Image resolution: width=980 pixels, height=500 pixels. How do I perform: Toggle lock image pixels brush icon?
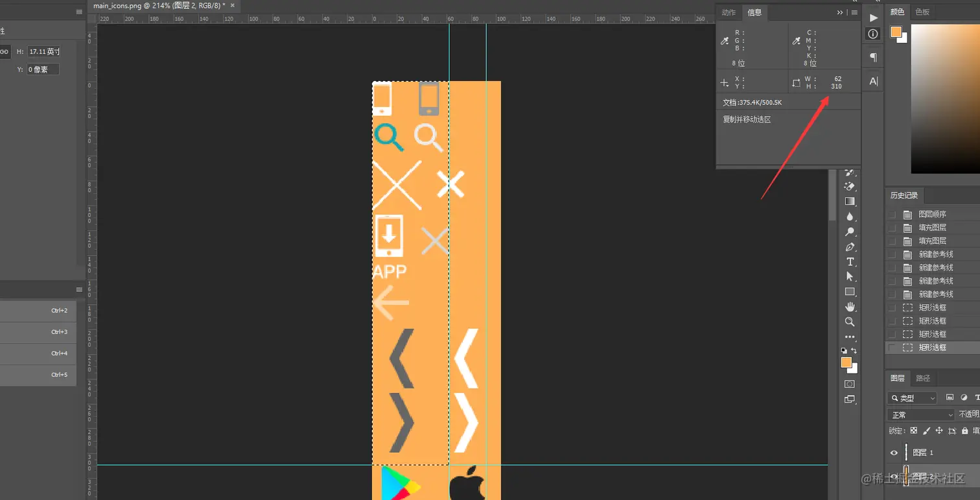[927, 431]
